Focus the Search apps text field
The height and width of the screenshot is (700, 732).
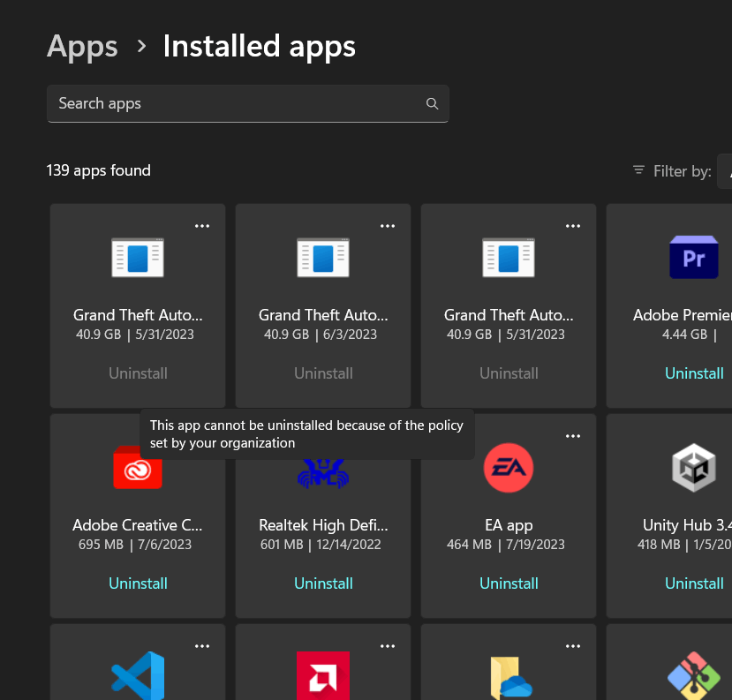coord(234,104)
